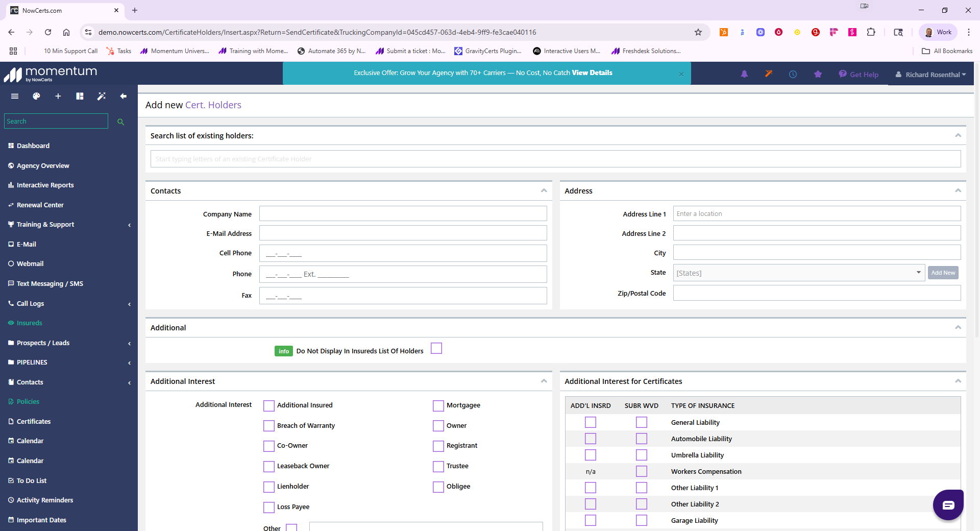
Task: Open the browser apps grid icon in the bookmarks bar
Action: click(13, 51)
